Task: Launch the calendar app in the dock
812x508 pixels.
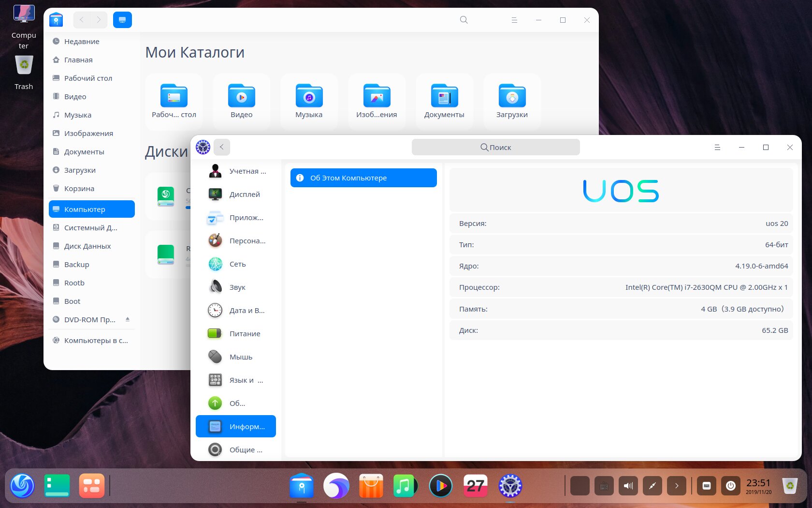Action: tap(475, 486)
